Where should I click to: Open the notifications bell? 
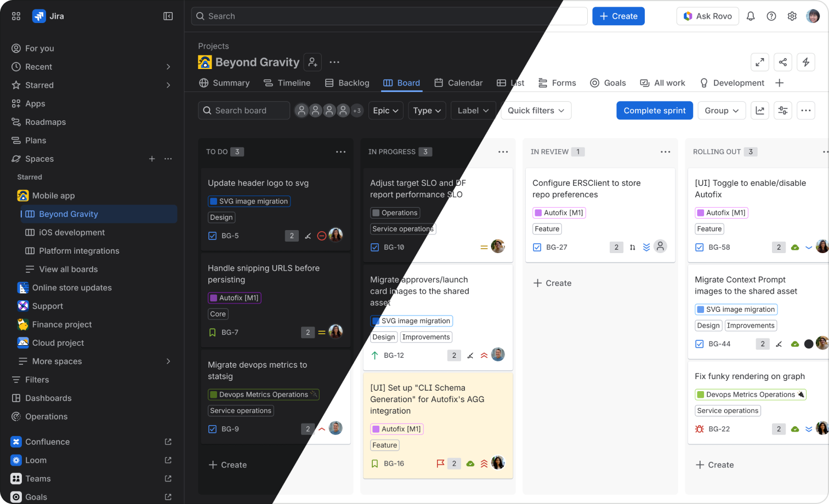751,16
